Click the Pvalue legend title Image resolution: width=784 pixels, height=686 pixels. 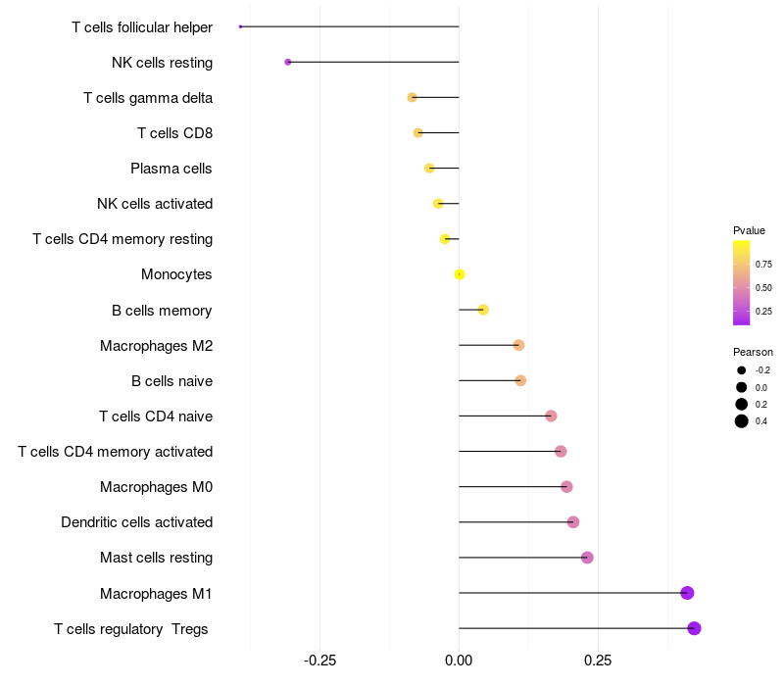point(749,230)
